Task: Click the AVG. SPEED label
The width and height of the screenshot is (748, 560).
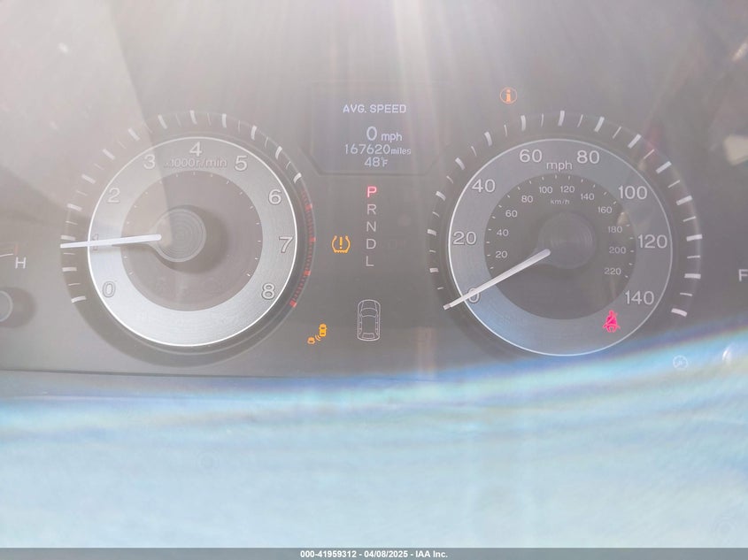Action: coord(374,109)
